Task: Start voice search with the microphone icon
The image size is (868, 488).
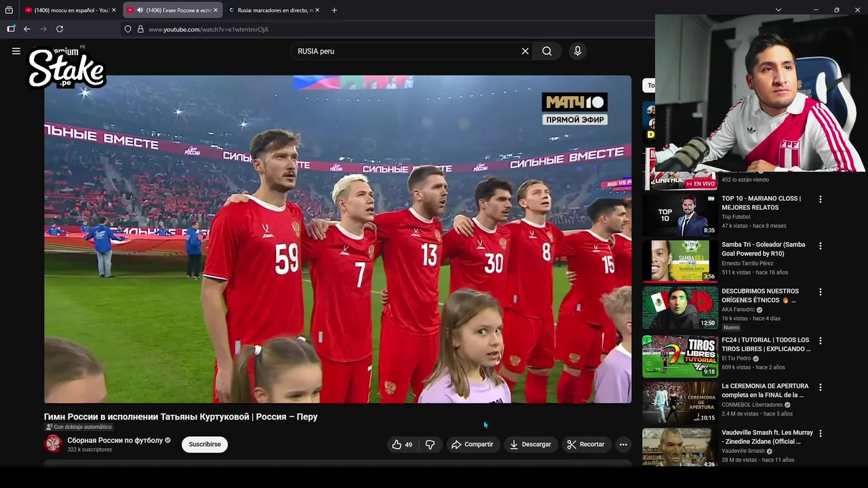Action: pyautogui.click(x=578, y=51)
